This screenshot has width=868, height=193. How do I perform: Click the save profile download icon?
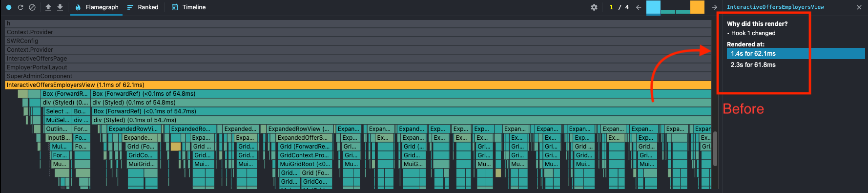coord(60,7)
